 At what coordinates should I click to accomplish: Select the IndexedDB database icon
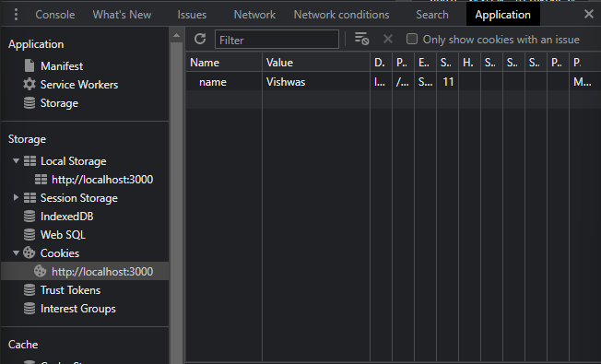tap(29, 217)
